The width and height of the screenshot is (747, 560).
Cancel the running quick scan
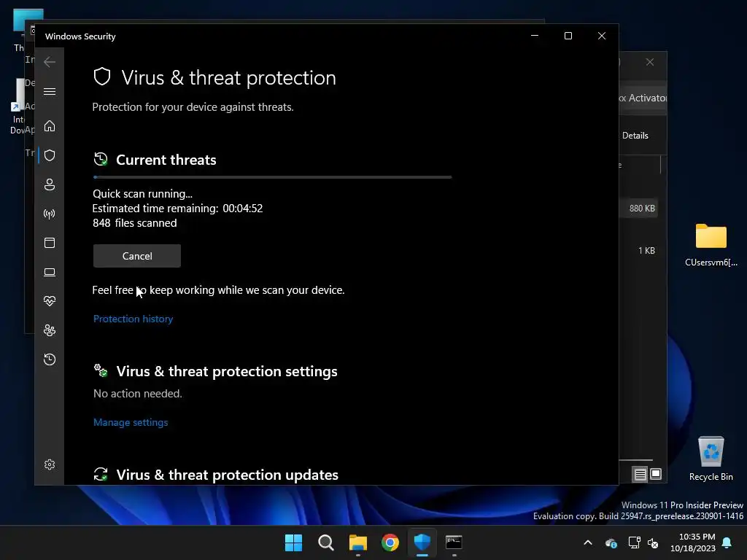point(137,256)
